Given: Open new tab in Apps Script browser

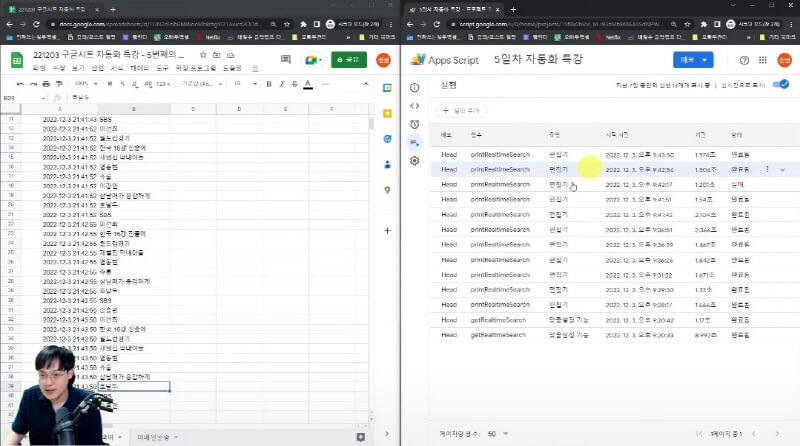Looking at the screenshot, I should click(513, 9).
